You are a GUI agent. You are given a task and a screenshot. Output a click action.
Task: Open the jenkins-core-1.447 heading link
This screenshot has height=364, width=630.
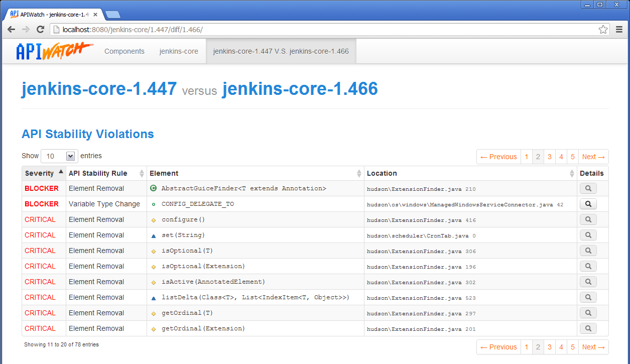[x=99, y=89]
